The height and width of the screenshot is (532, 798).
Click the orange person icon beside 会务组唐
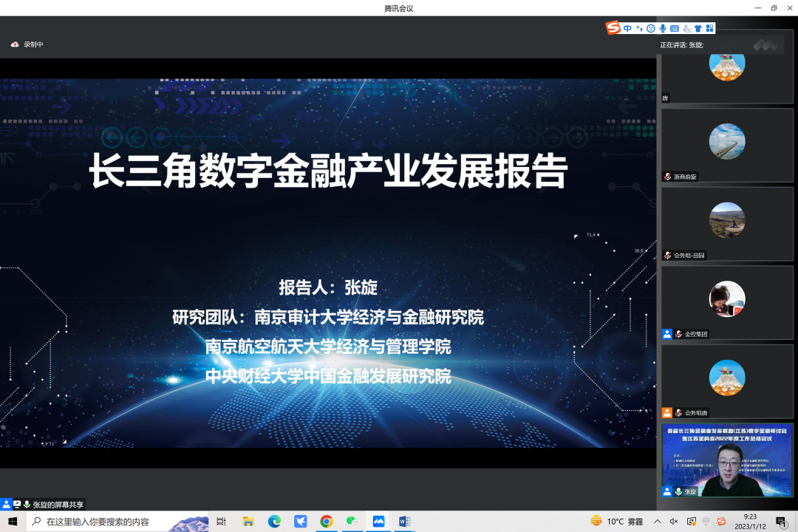(667, 413)
